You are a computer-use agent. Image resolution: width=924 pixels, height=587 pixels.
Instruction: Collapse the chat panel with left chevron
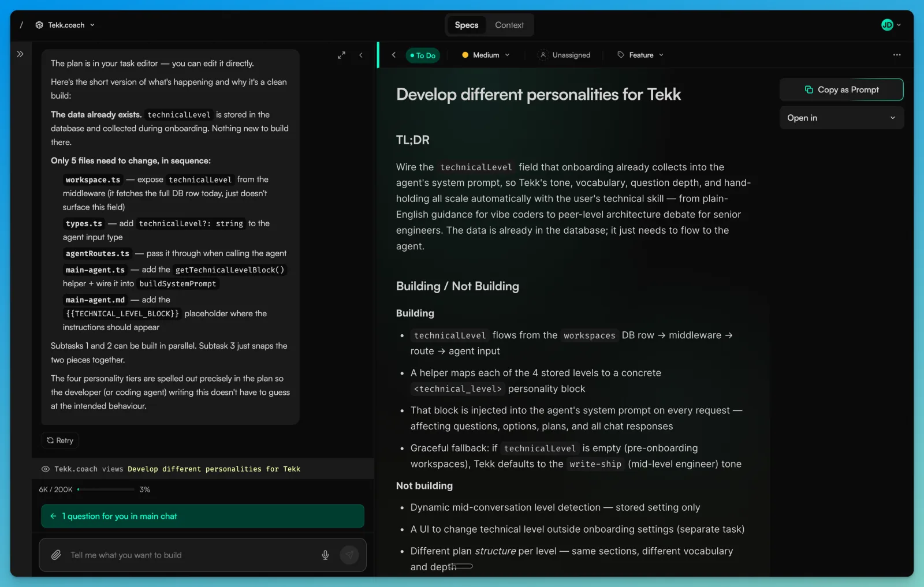click(x=361, y=55)
